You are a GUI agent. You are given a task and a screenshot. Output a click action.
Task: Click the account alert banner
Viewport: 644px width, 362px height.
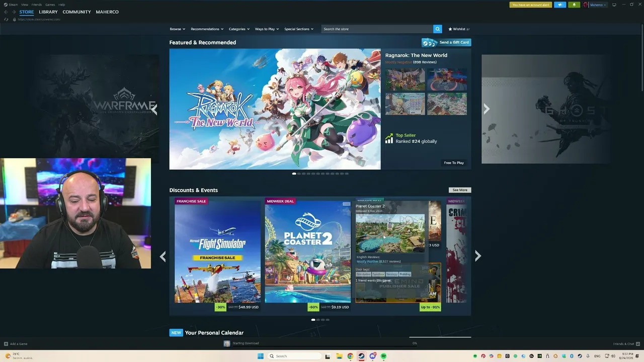click(x=531, y=5)
